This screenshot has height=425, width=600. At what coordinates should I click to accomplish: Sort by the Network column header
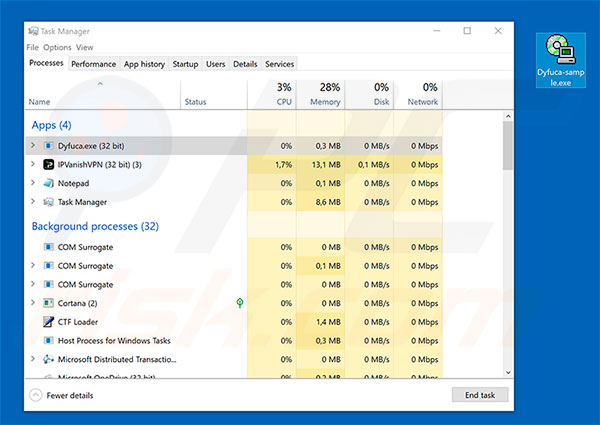click(418, 94)
